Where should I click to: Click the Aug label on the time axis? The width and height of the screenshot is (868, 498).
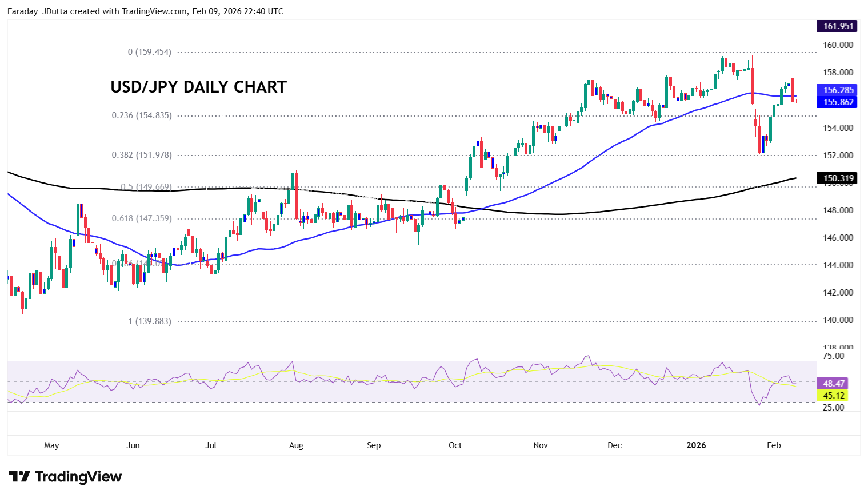(296, 445)
